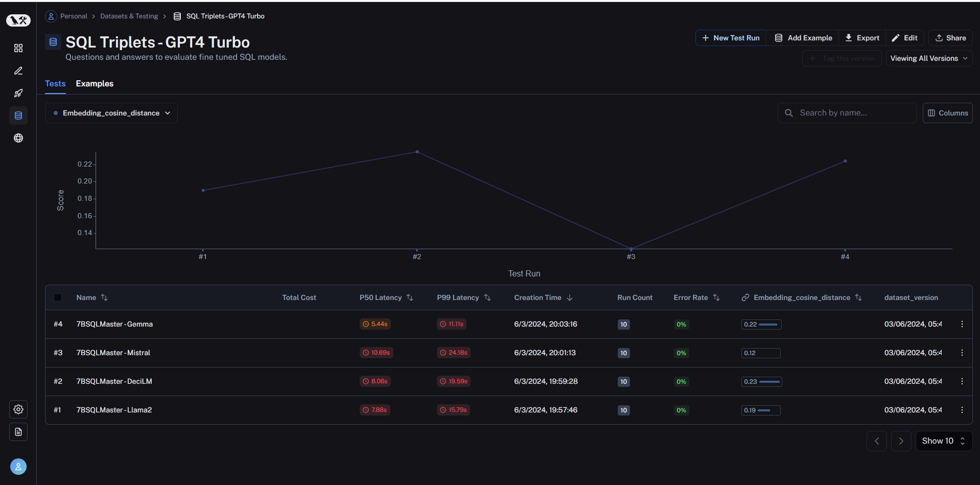Open the Columns selector
Viewport: 980px width, 485px height.
click(x=947, y=113)
